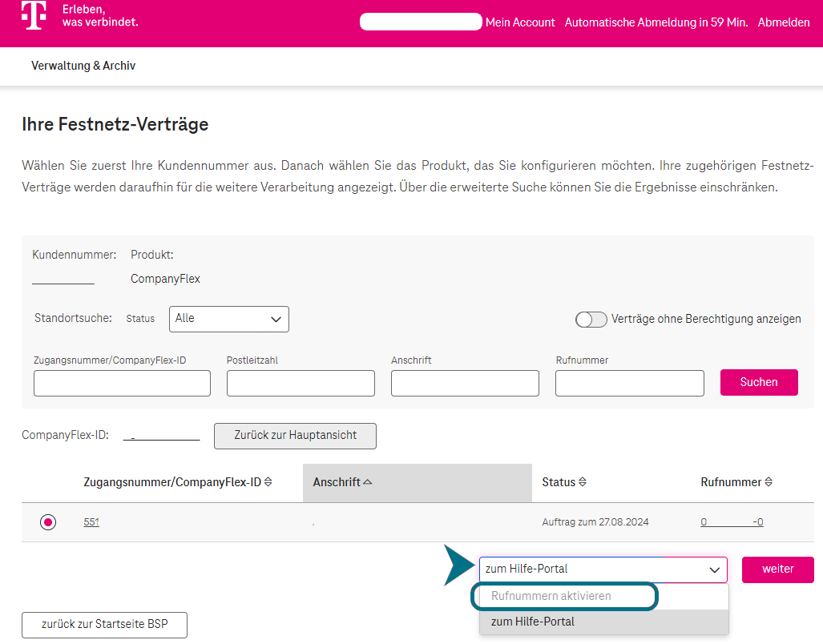Open the Rufnummer link in row 551
Screen dimensions: 823x644
click(732, 522)
